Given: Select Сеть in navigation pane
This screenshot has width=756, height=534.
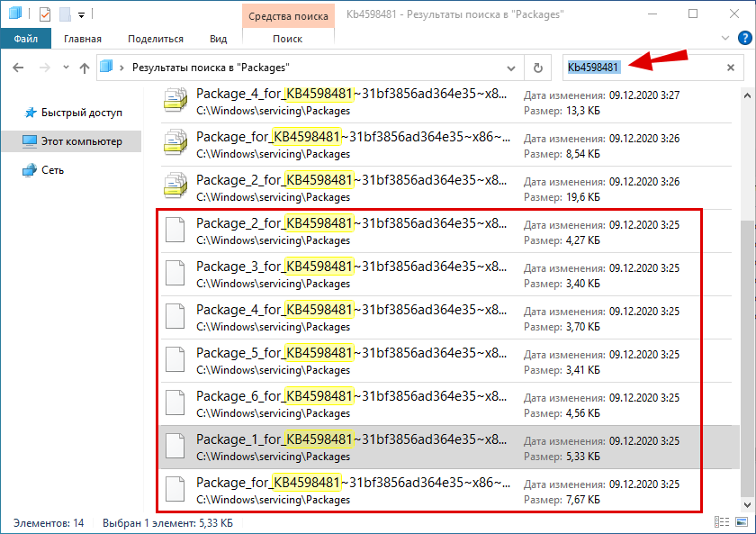Looking at the screenshot, I should [42, 170].
